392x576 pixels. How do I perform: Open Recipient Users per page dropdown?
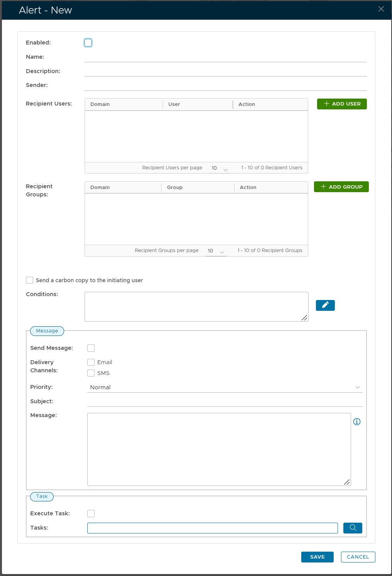point(220,168)
